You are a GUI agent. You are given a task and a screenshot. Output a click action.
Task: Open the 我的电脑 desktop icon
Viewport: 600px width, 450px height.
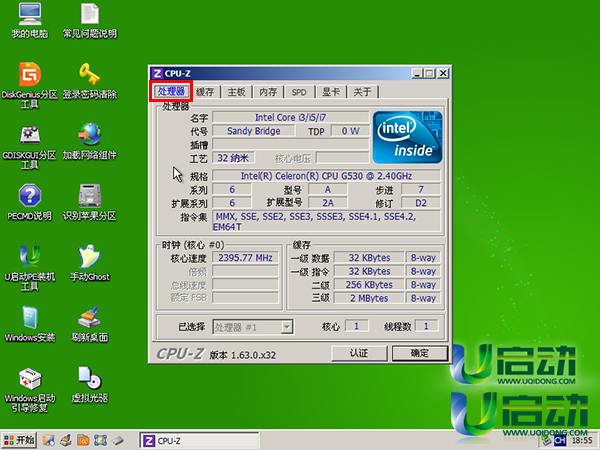pyautogui.click(x=30, y=21)
